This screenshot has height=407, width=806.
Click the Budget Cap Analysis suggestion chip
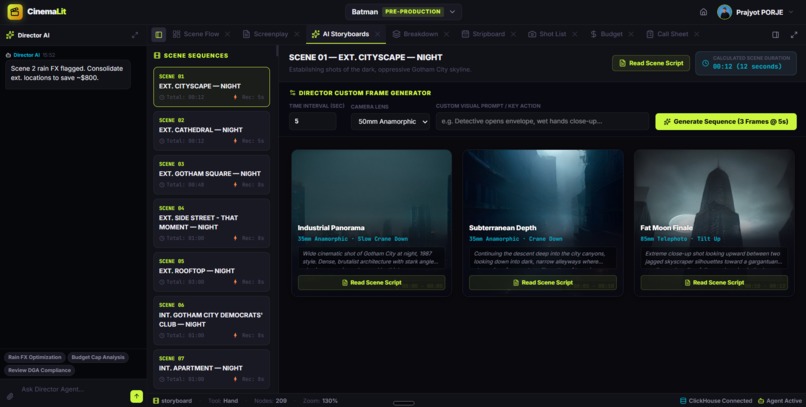98,357
